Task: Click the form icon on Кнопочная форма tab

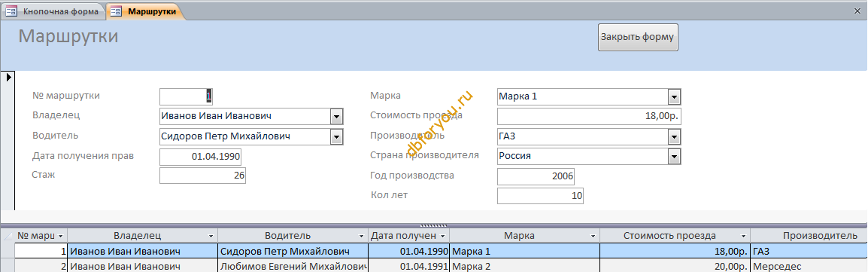Action: pos(11,11)
